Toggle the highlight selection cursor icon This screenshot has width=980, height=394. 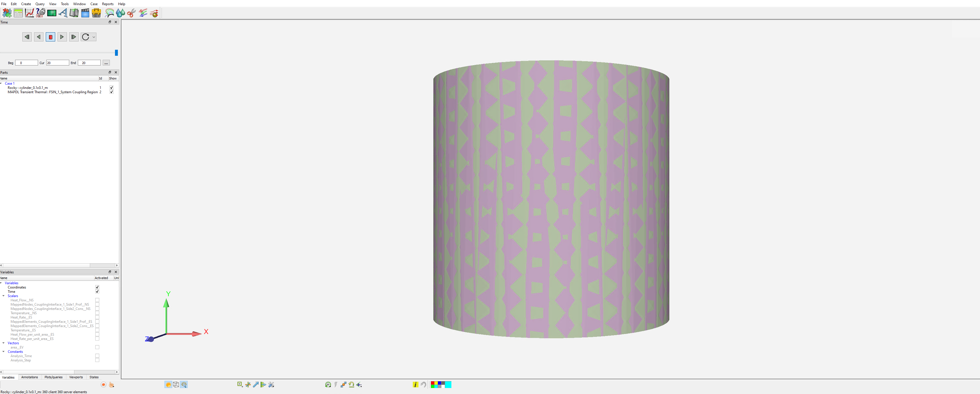pyautogui.click(x=184, y=385)
